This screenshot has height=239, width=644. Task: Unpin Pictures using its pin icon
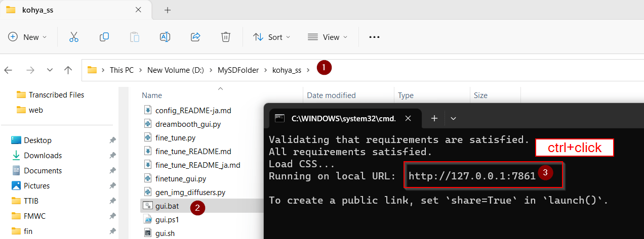(112, 185)
